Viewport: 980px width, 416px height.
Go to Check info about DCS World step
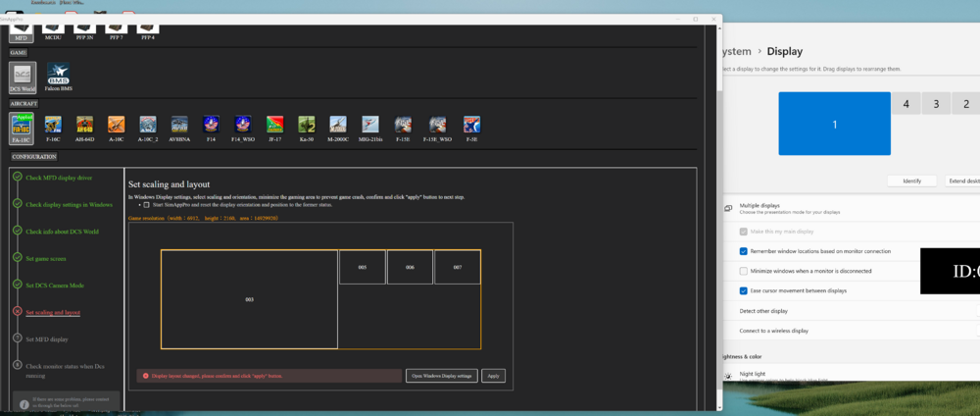point(62,232)
